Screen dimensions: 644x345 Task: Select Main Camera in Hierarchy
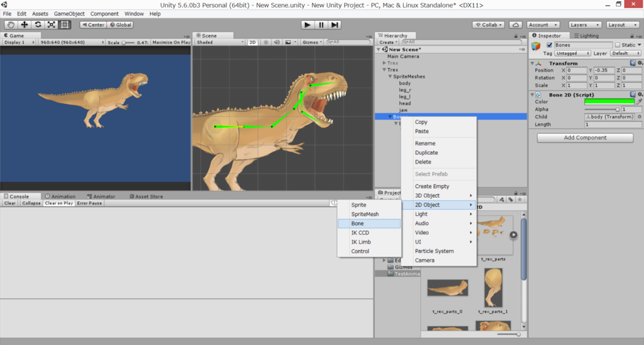pyautogui.click(x=403, y=56)
